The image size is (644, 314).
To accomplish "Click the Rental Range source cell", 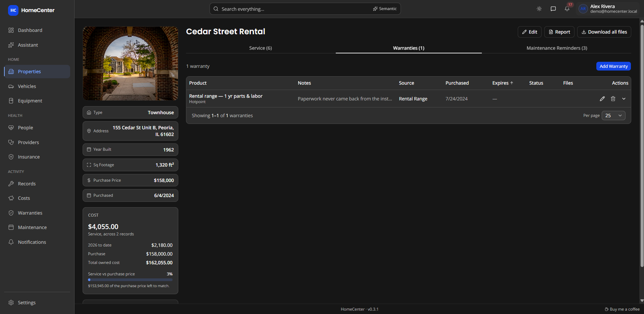I will (x=413, y=99).
